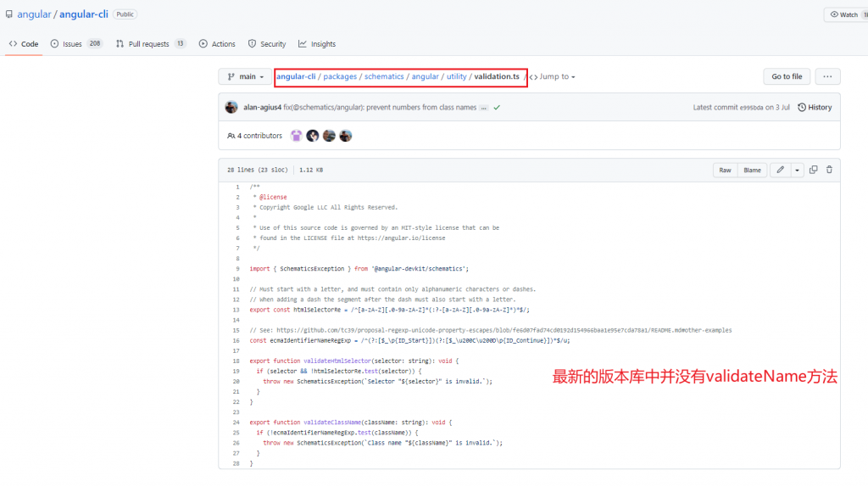Open the Code tab
This screenshot has height=487, width=868.
24,44
